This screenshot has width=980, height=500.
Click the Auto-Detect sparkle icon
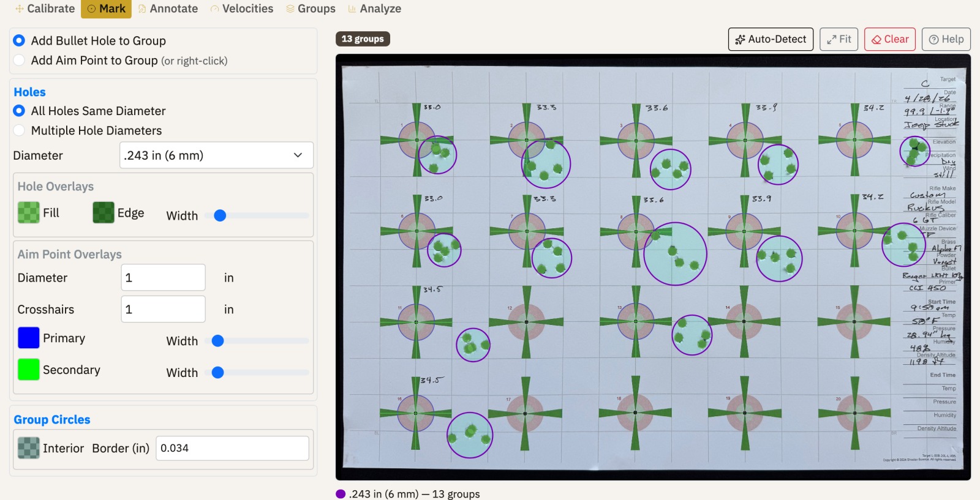(740, 40)
